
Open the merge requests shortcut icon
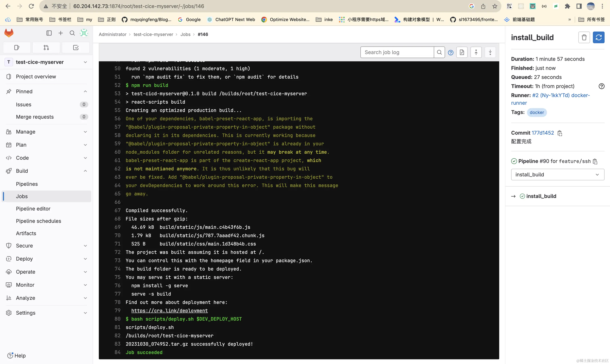pos(46,48)
